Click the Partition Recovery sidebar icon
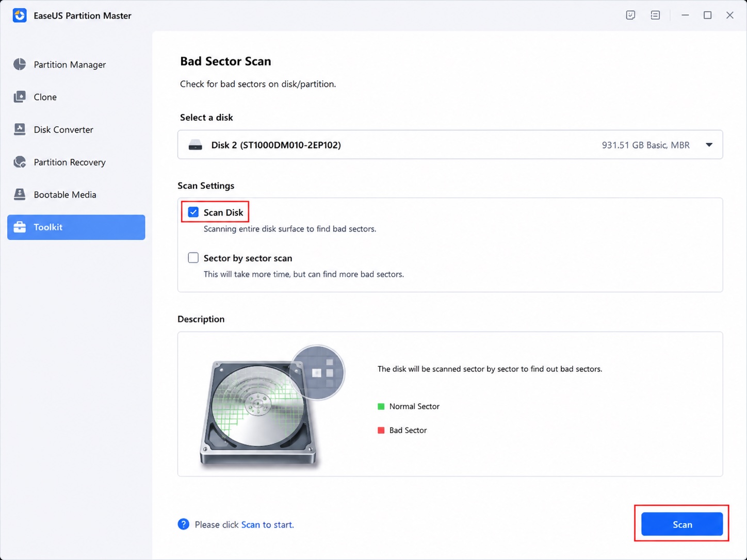 click(x=20, y=162)
